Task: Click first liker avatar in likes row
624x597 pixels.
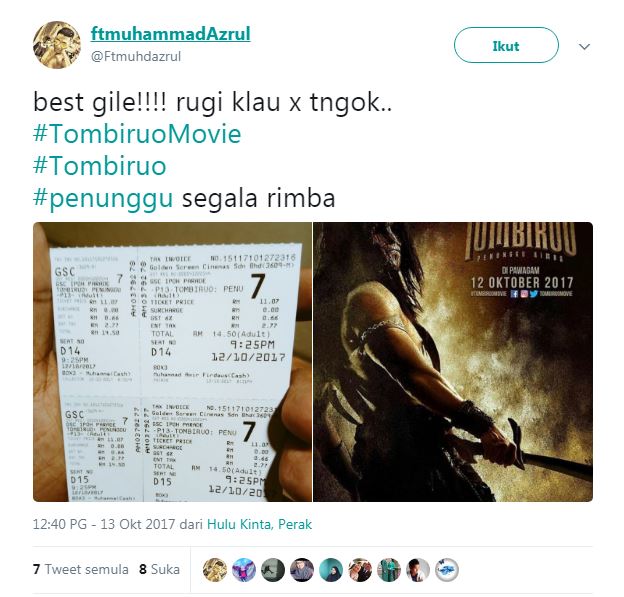Action: point(215,570)
